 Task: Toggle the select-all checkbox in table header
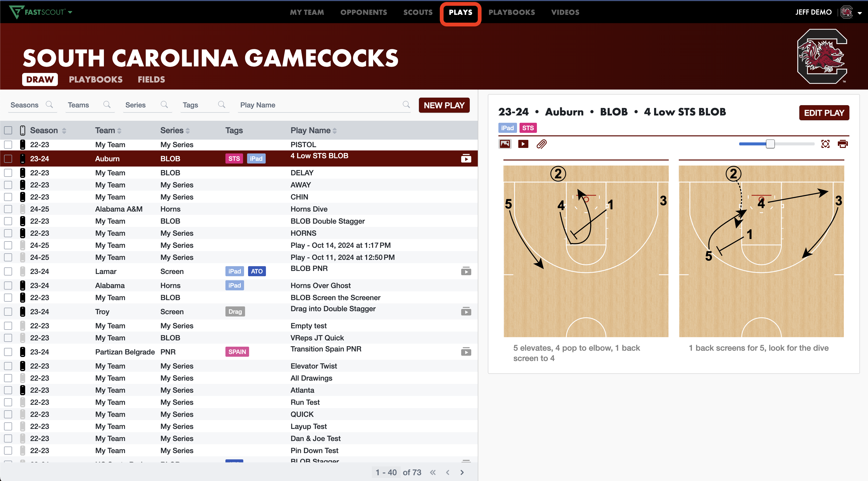coord(8,130)
